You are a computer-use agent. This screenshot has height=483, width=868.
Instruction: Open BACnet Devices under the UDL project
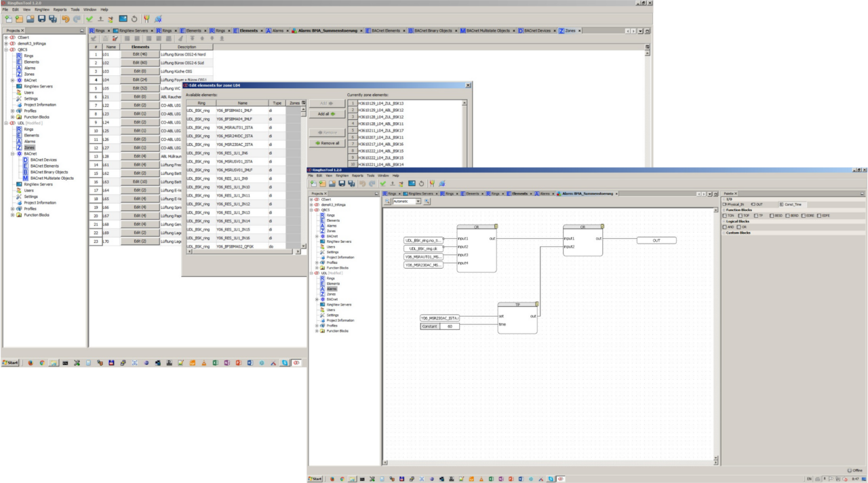point(43,160)
